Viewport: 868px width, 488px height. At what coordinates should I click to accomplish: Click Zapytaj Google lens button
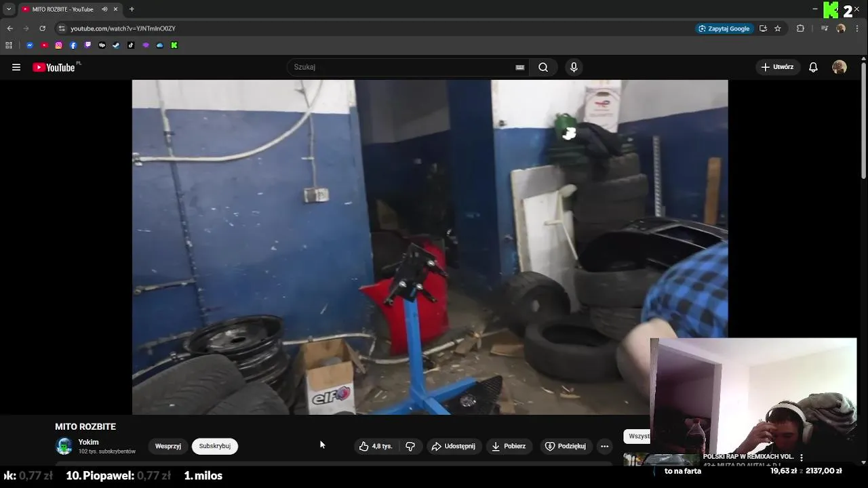[x=724, y=28]
